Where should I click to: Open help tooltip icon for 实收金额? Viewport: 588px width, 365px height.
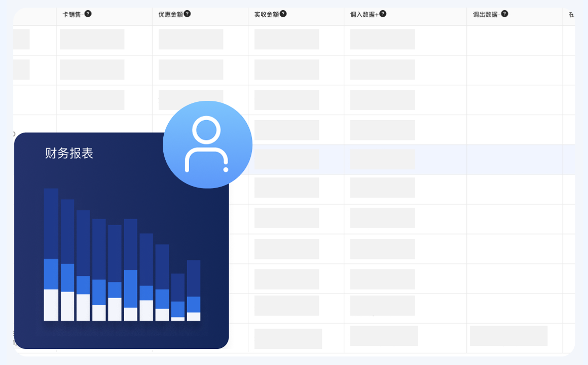pos(283,14)
